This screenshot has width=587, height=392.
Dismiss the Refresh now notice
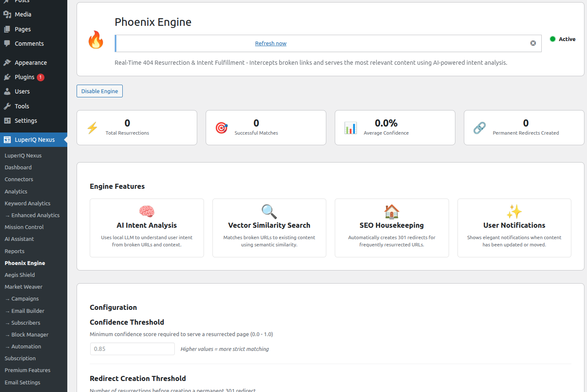[x=533, y=43]
